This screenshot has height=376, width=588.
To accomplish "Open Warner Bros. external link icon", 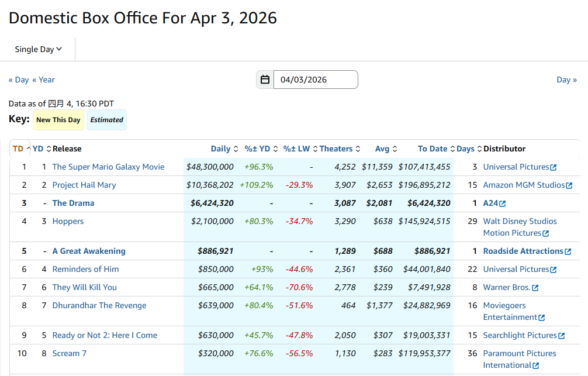I will click(x=535, y=288).
